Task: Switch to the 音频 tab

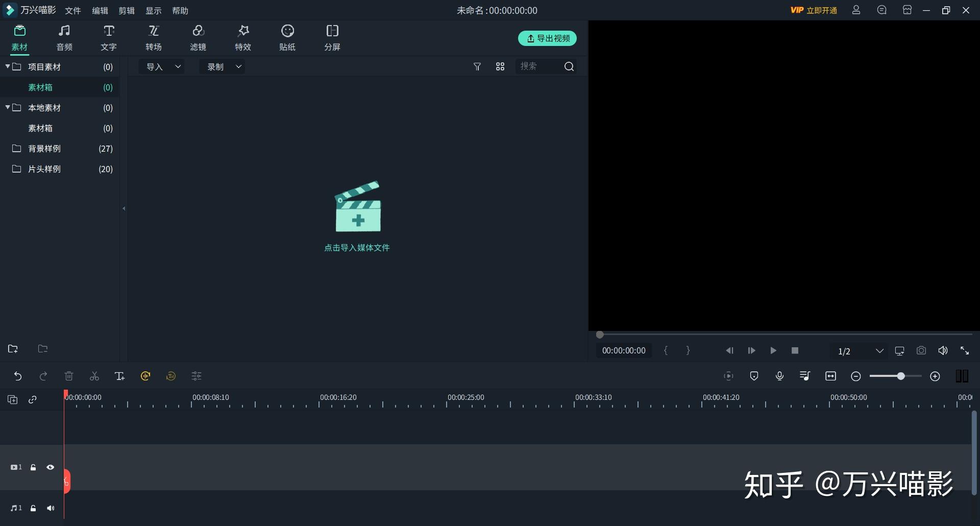Action: tap(64, 38)
